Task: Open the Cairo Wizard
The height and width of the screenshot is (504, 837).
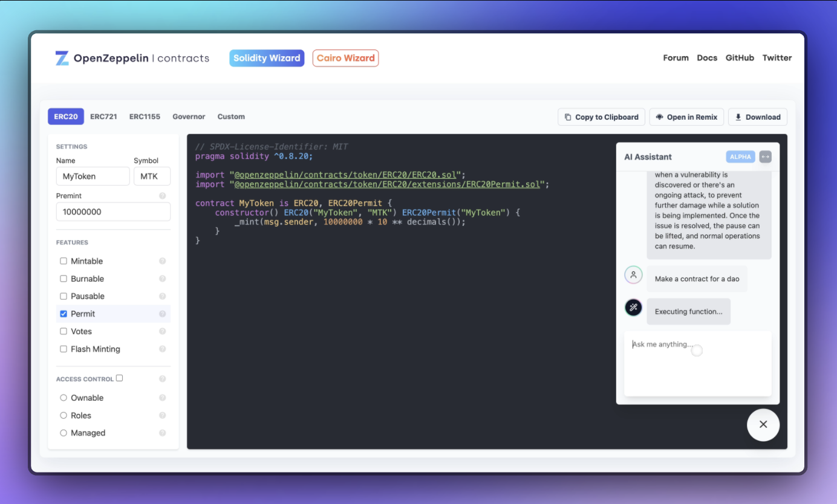Action: click(346, 58)
